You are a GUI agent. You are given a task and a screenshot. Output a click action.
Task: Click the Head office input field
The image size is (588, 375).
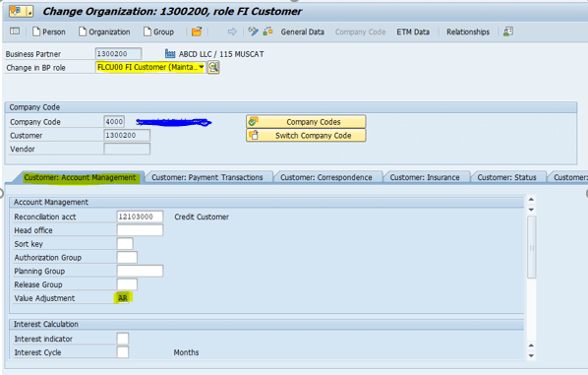(x=140, y=230)
